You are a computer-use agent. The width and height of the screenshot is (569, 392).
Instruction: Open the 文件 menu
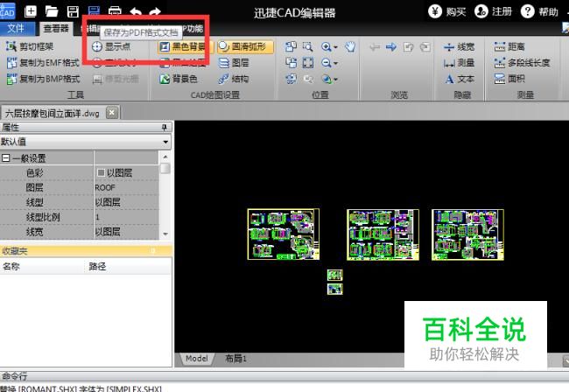16,28
